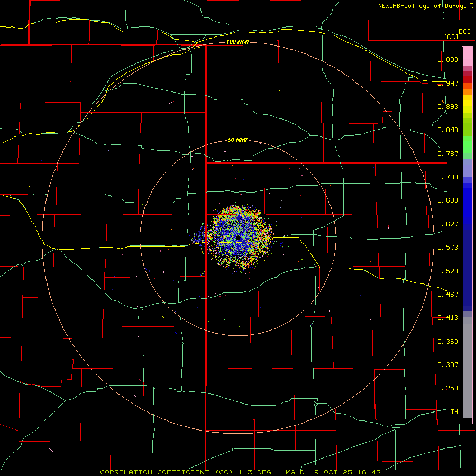Click the 0.573 value on the scale
Screen dimensions: 476x476
(x=448, y=248)
